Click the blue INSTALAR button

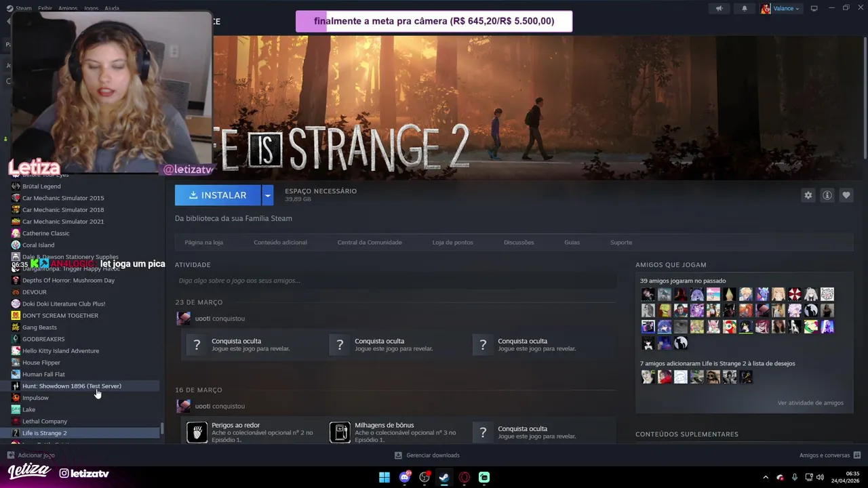[218, 195]
